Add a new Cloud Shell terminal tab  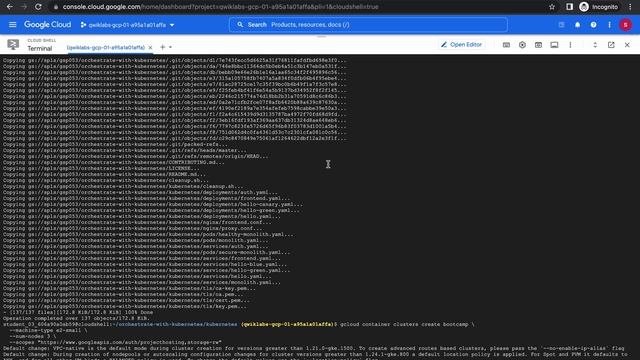(x=162, y=47)
